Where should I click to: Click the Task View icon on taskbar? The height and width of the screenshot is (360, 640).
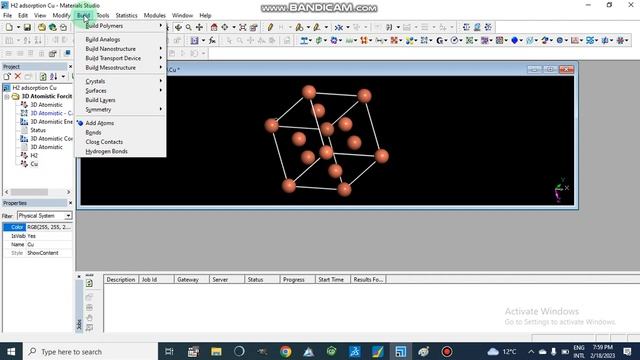point(169,351)
